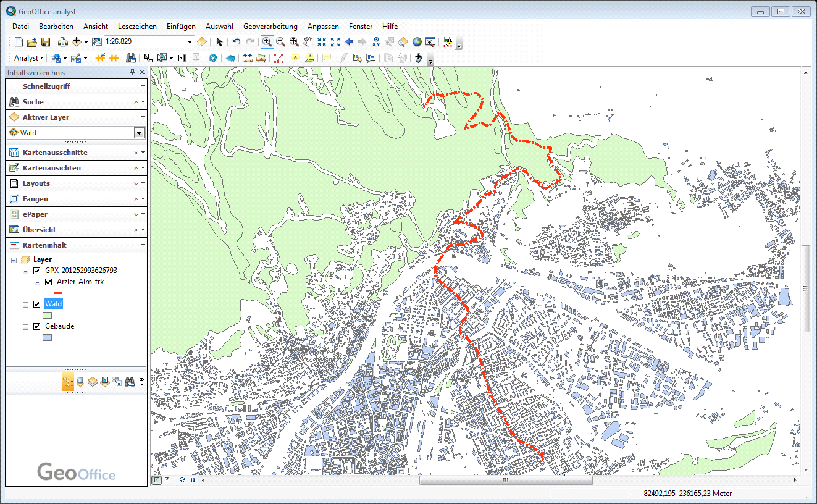
Task: Click the Save document icon
Action: coord(46,42)
